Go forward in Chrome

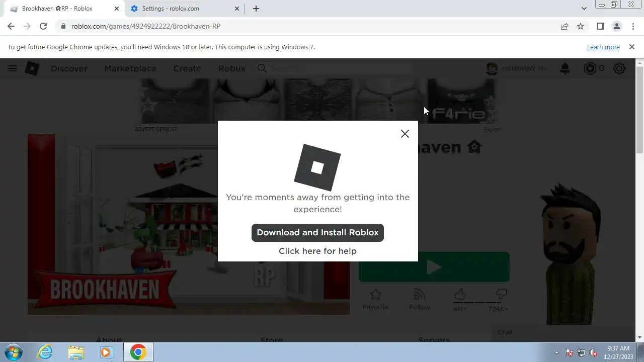[27, 26]
